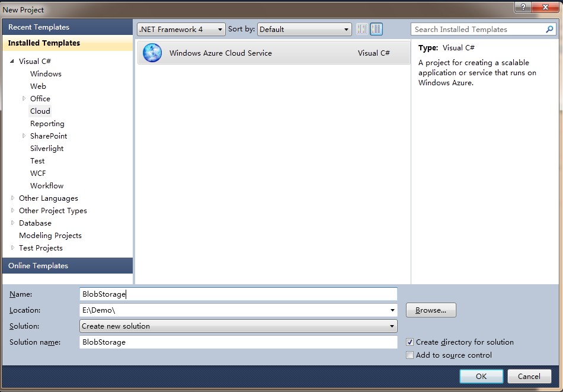Expand the Test Projects node arrow
The image size is (563, 392).
pyautogui.click(x=12, y=248)
